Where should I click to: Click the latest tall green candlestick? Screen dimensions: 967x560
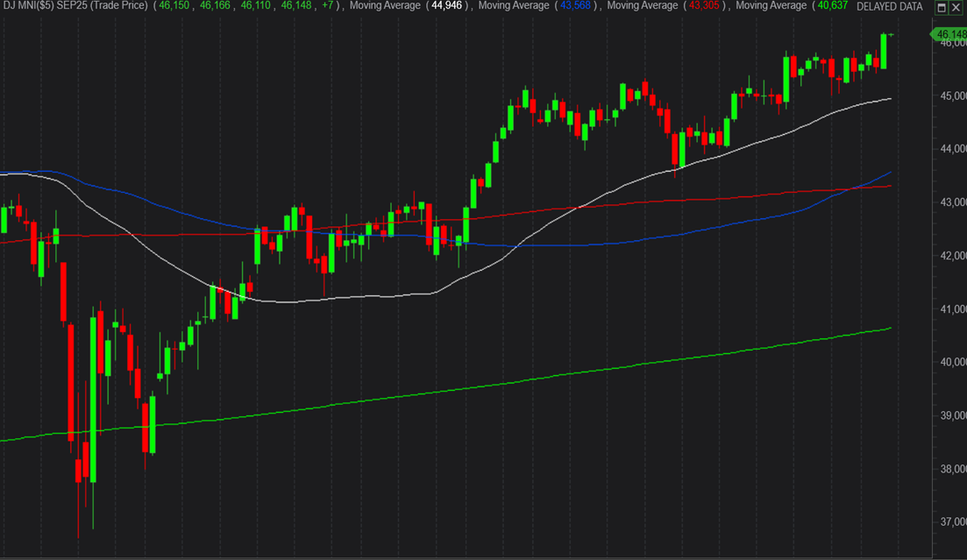(x=883, y=51)
